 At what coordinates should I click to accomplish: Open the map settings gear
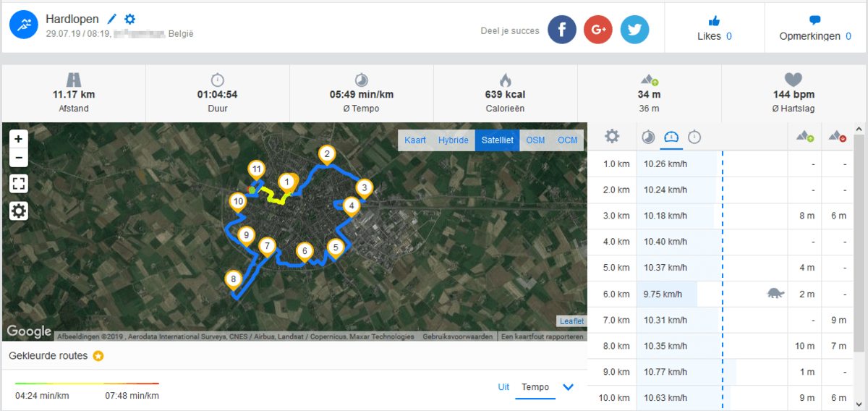click(18, 211)
